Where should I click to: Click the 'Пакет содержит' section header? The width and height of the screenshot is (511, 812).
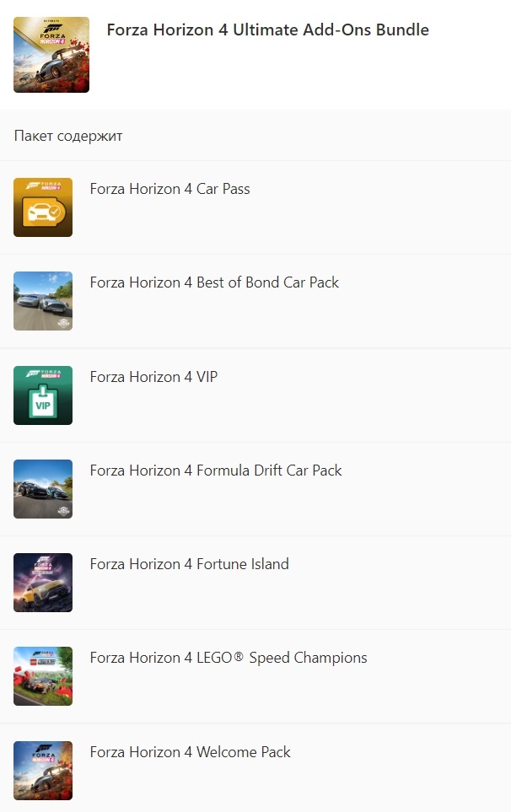[68, 136]
